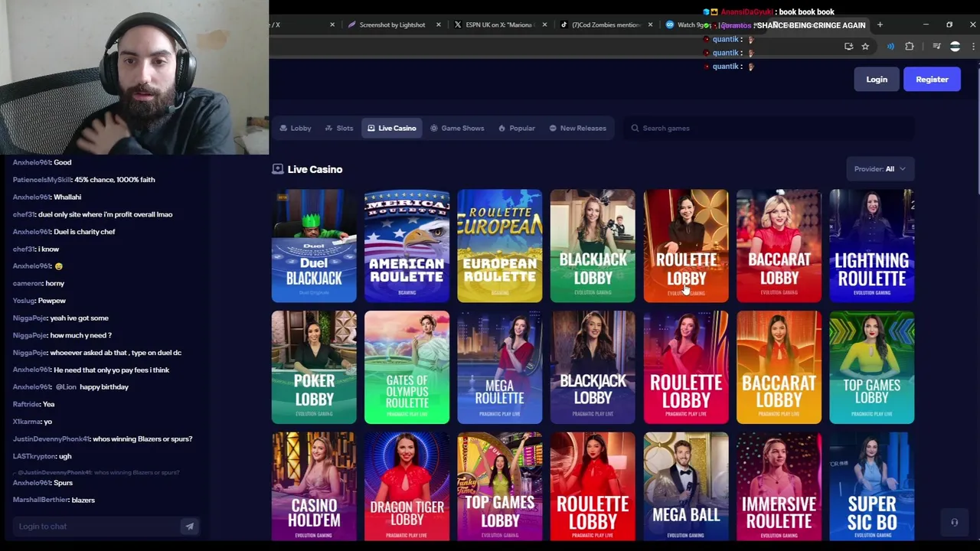980x551 pixels.
Task: Click the install app icon in the address bar
Action: [848, 47]
